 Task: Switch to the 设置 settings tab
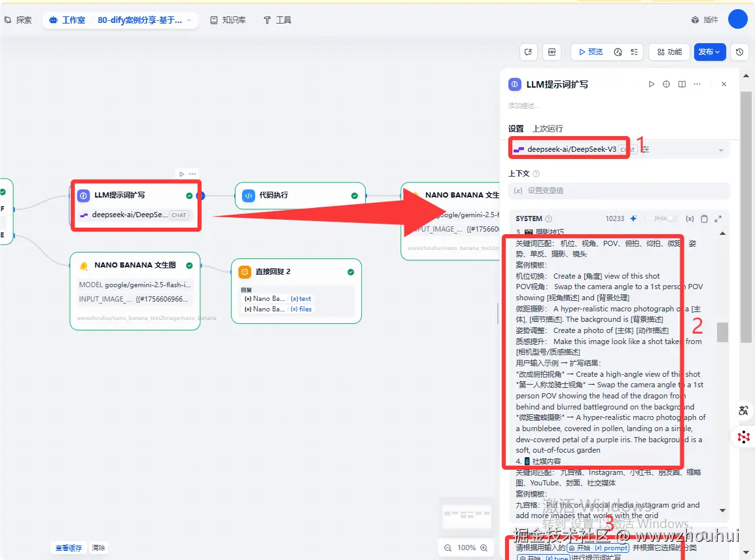[x=516, y=129]
